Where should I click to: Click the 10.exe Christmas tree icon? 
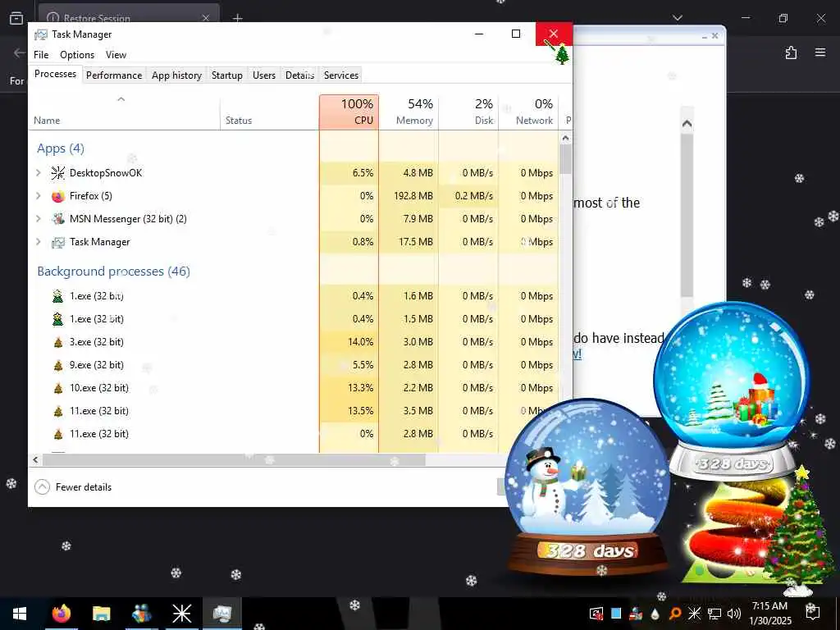point(58,388)
